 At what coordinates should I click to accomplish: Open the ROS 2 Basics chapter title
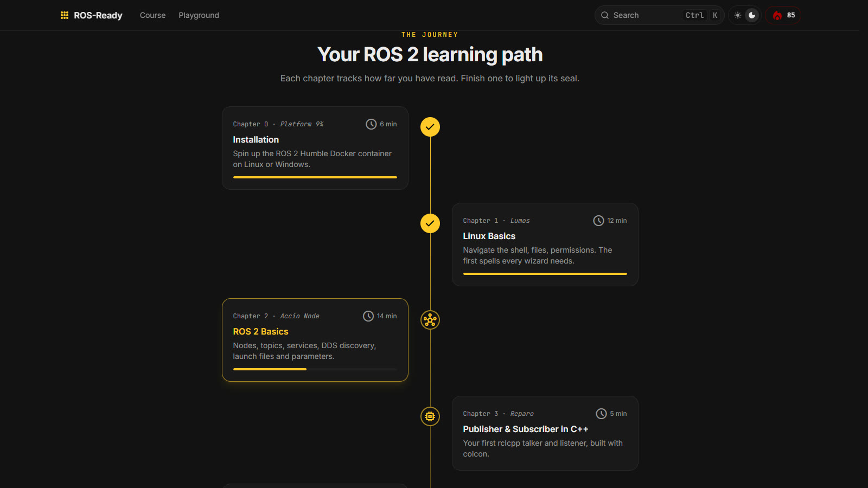pyautogui.click(x=261, y=332)
